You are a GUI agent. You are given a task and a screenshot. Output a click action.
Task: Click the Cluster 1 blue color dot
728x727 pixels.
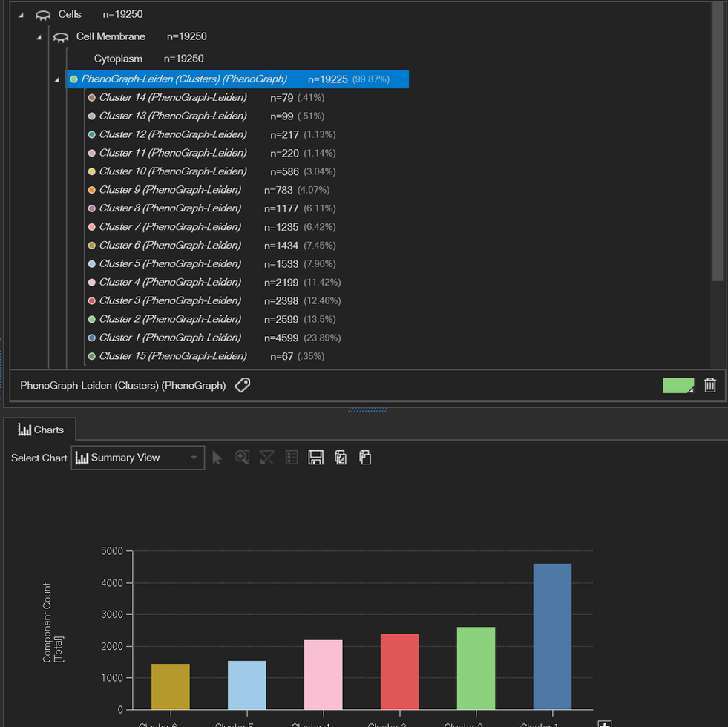[92, 338]
